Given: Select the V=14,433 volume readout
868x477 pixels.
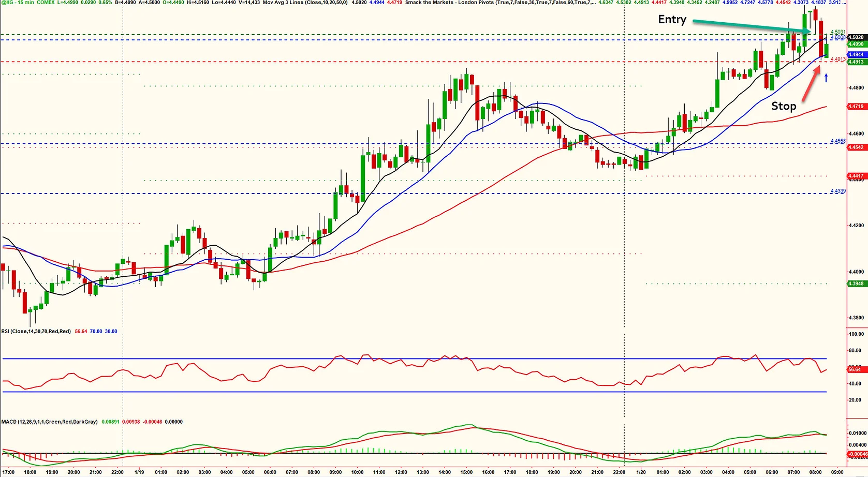Looking at the screenshot, I should [249, 3].
